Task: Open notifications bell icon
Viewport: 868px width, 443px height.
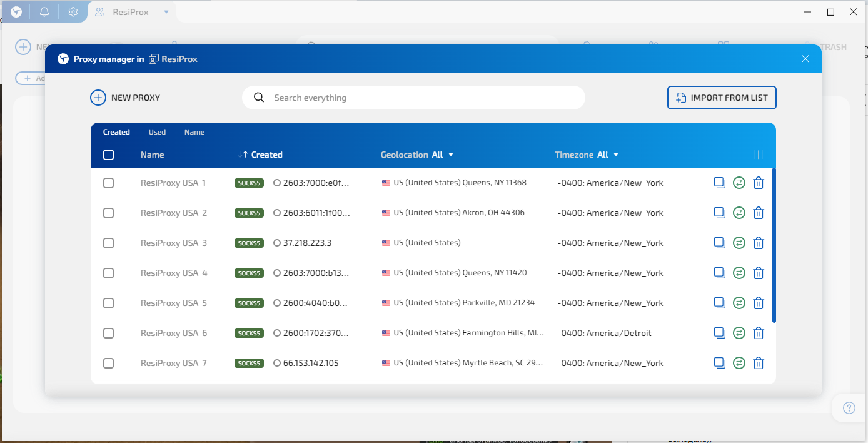Action: point(44,12)
